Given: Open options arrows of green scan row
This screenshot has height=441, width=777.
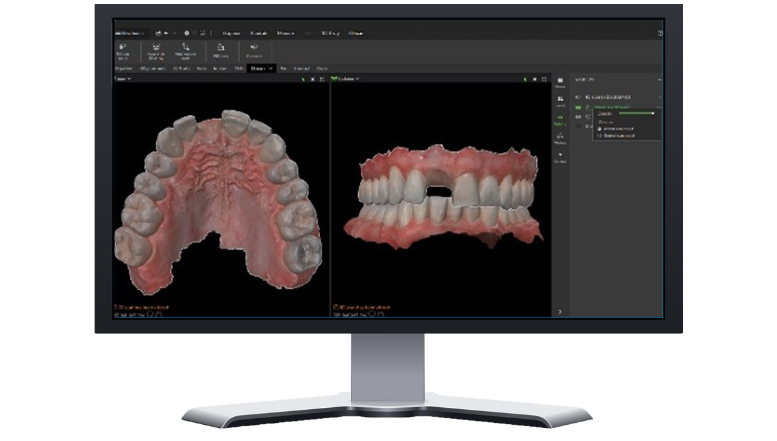Looking at the screenshot, I should pos(659,107).
